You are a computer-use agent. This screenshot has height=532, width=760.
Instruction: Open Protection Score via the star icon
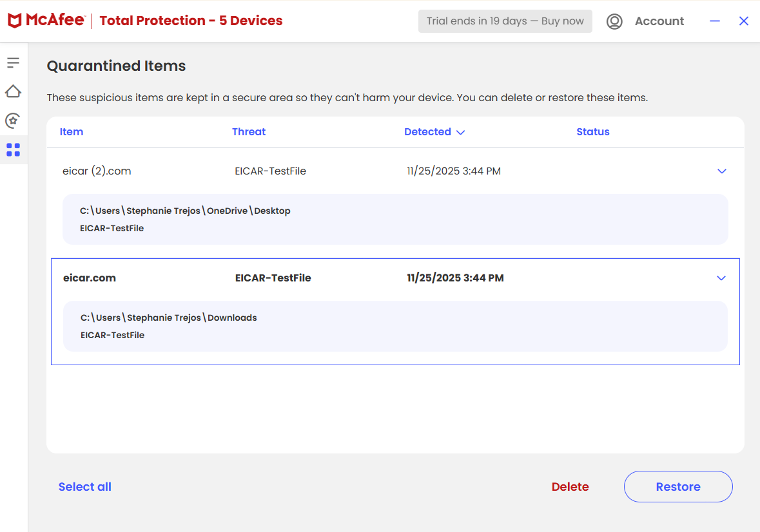14,120
